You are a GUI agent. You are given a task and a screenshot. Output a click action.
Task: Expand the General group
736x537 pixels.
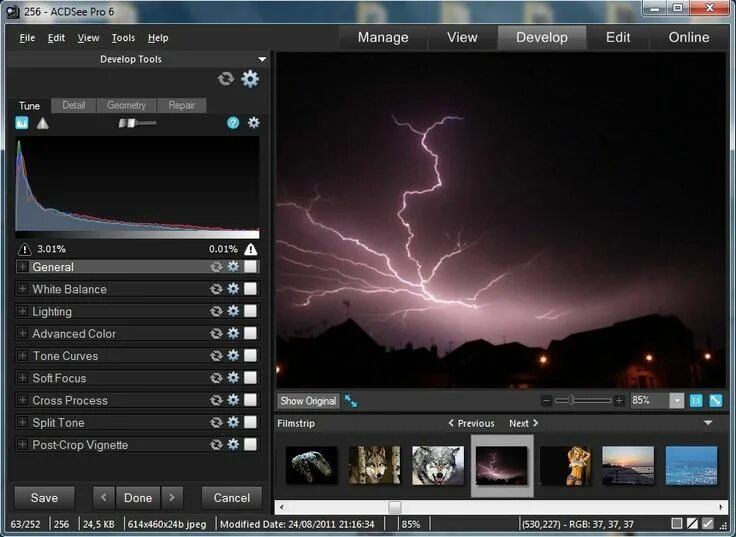(22, 267)
